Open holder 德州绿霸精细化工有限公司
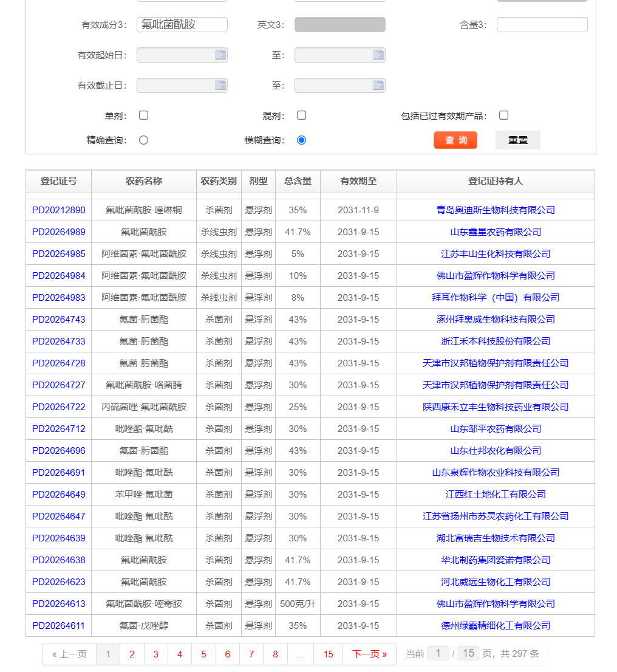 [496, 625]
